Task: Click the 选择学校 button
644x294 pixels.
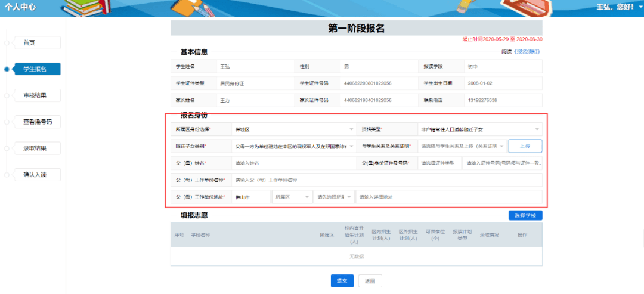Action: pyautogui.click(x=525, y=215)
